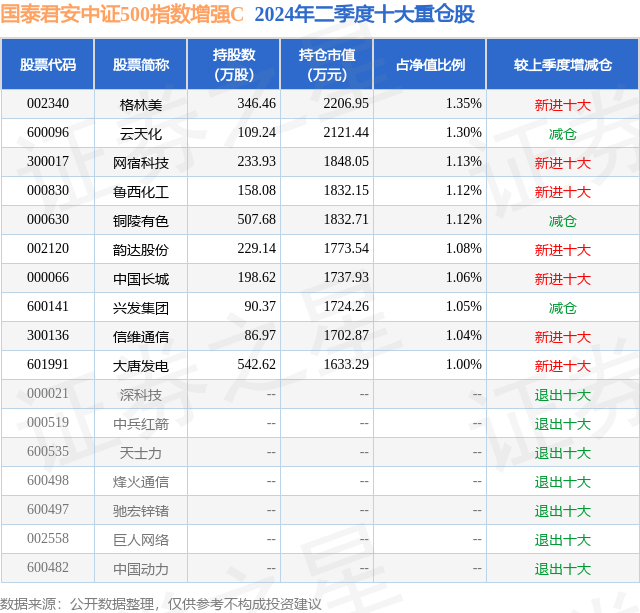Select stock name 兴发集团

pos(141,308)
